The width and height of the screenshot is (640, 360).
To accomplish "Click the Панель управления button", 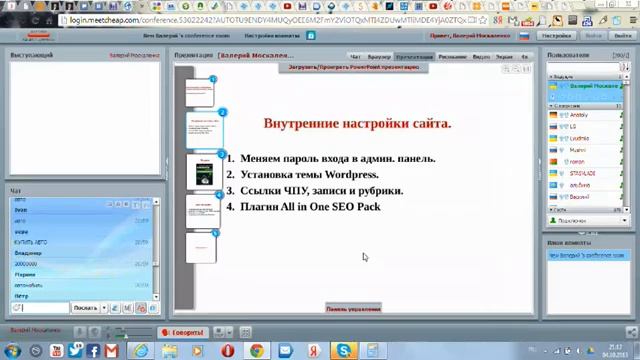I will pyautogui.click(x=353, y=309).
